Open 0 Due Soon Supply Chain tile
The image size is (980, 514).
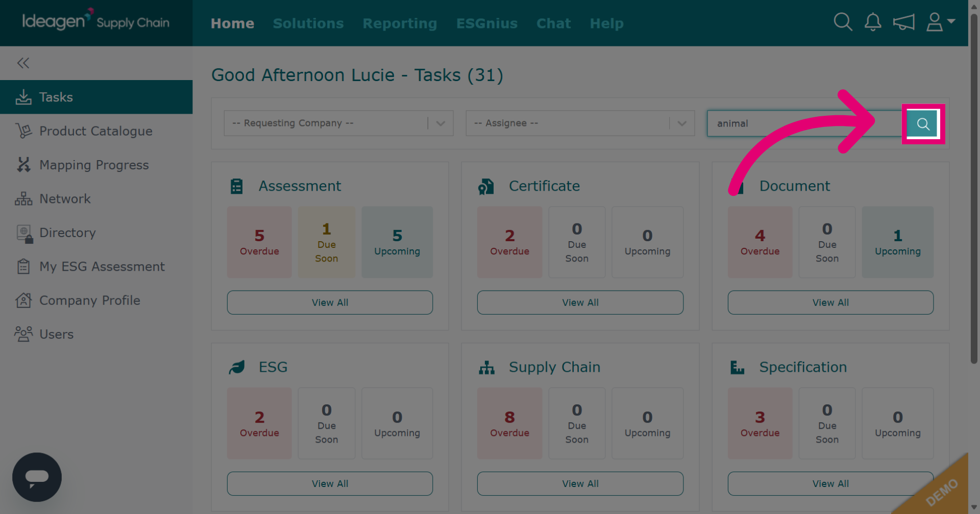point(577,423)
